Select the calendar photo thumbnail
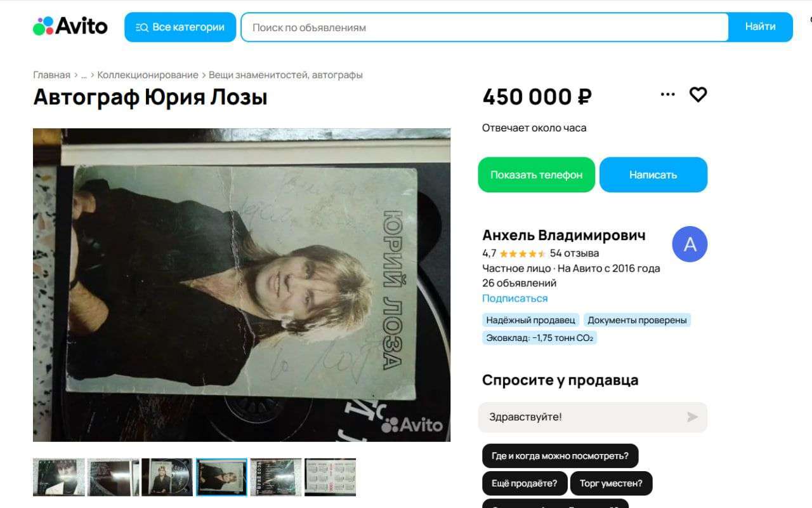Viewport: 812px width, 508px height. pos(330,477)
